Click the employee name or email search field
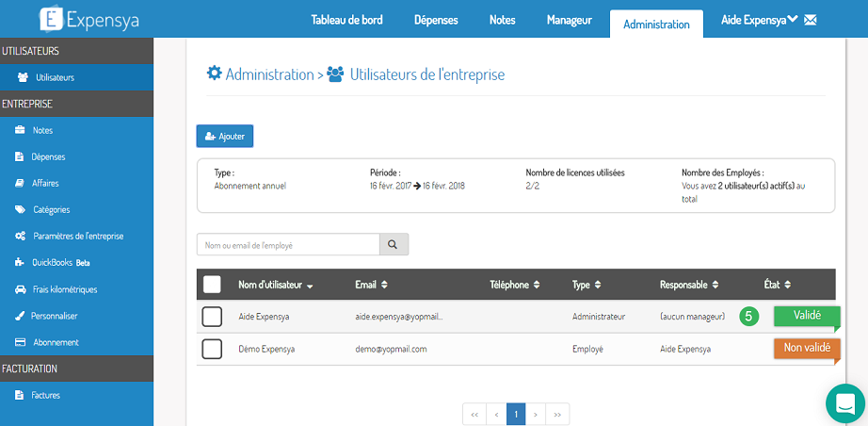 288,244
